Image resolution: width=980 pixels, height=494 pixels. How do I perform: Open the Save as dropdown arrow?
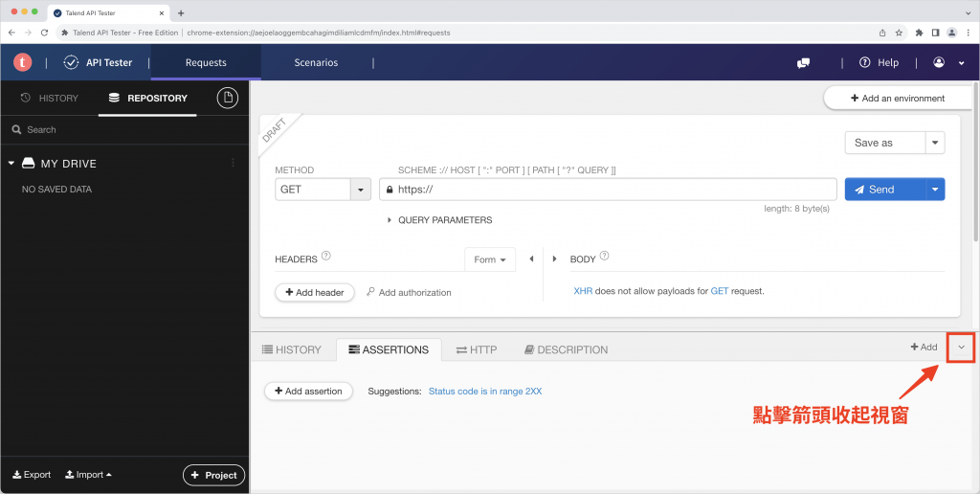[x=935, y=143]
